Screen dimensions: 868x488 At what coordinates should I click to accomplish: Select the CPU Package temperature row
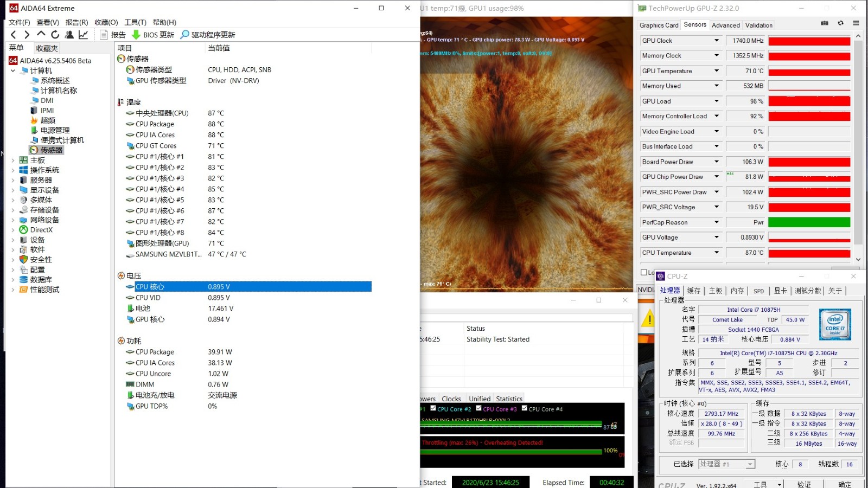[x=244, y=124]
